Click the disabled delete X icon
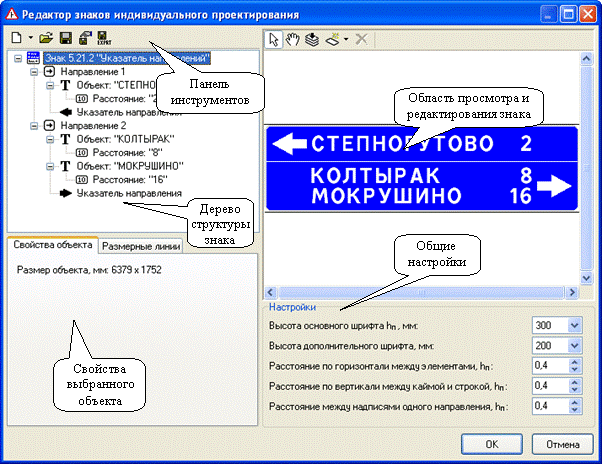The width and height of the screenshot is (602, 464). click(362, 38)
